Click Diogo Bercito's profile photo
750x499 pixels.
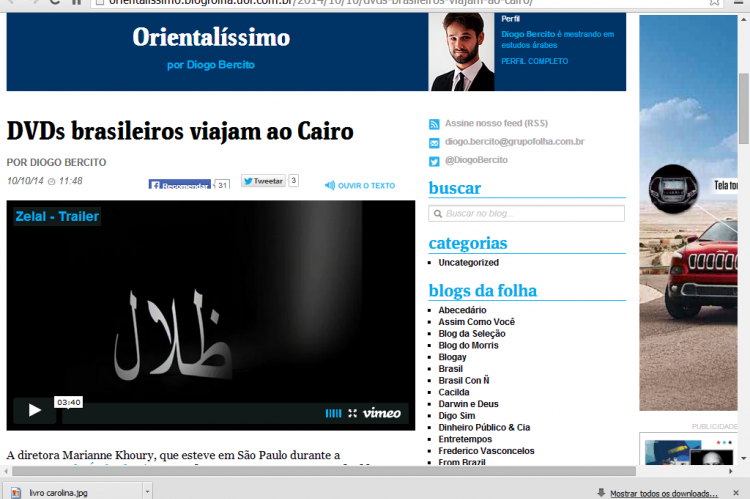click(x=461, y=52)
